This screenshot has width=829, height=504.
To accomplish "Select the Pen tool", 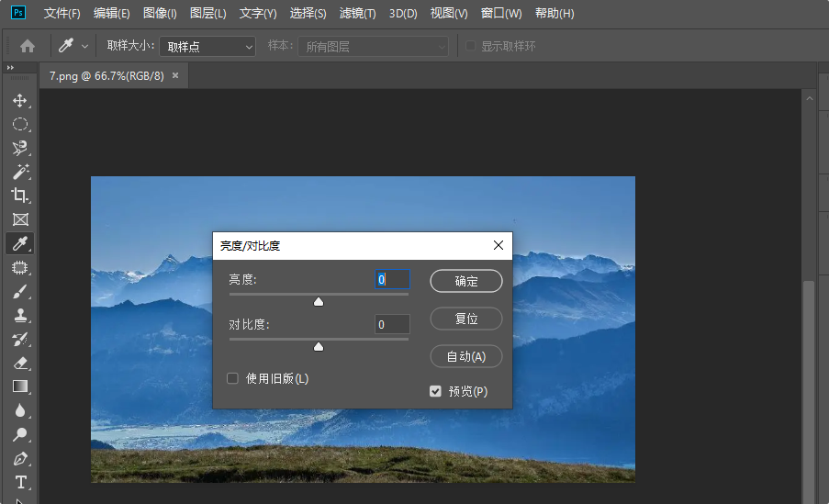I will 20,458.
